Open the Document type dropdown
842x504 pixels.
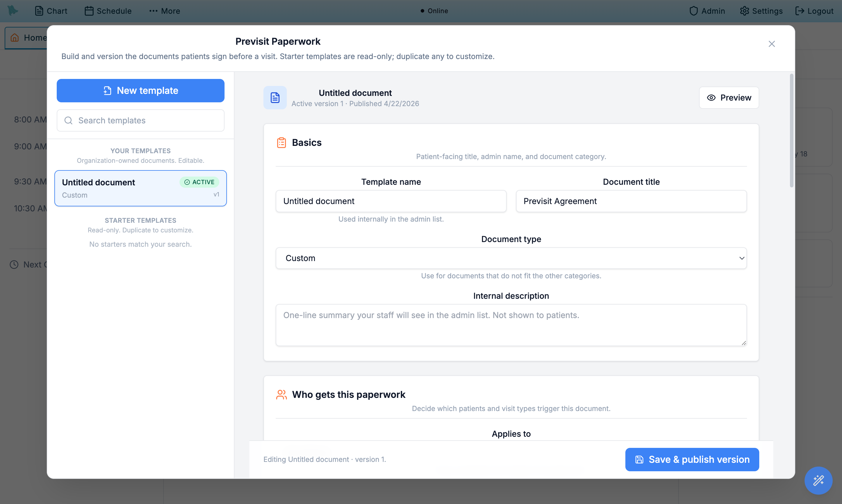click(x=511, y=258)
